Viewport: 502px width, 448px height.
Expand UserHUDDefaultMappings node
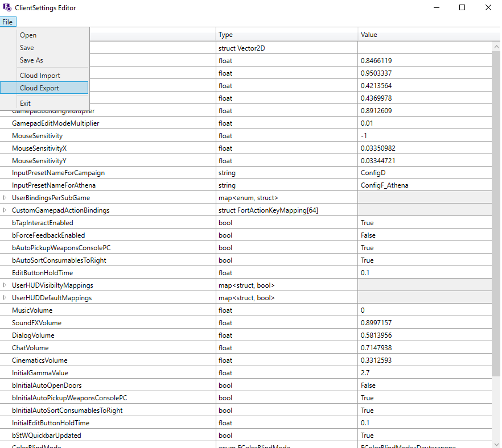coord(5,297)
